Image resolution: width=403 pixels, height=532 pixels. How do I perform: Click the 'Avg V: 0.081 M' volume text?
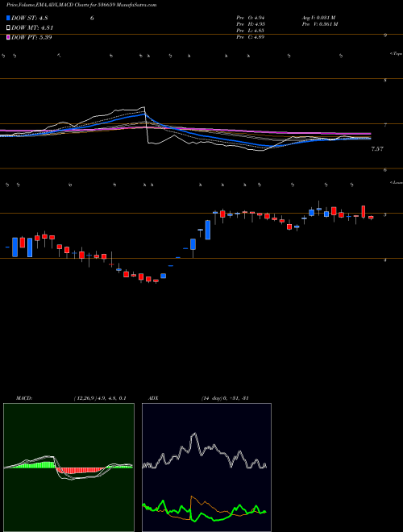319,18
